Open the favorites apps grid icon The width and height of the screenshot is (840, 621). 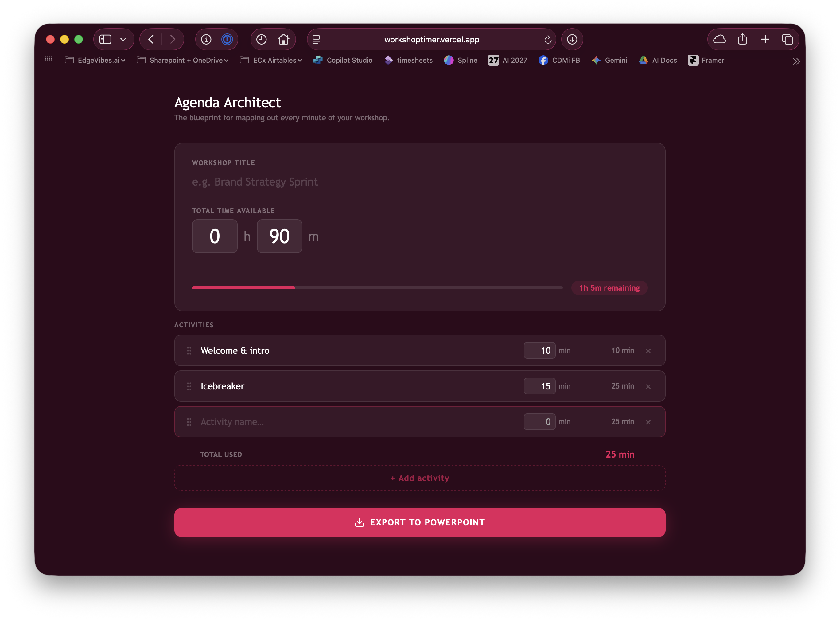48,59
